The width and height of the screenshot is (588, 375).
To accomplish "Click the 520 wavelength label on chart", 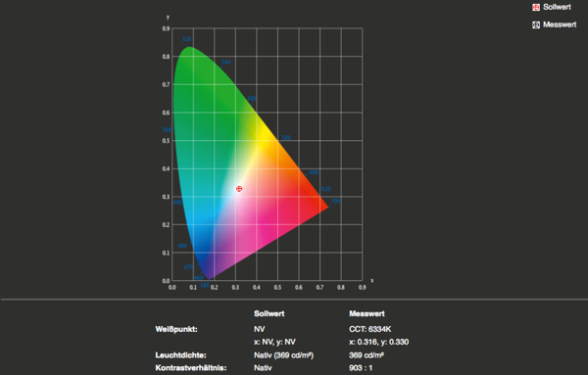I will [187, 39].
